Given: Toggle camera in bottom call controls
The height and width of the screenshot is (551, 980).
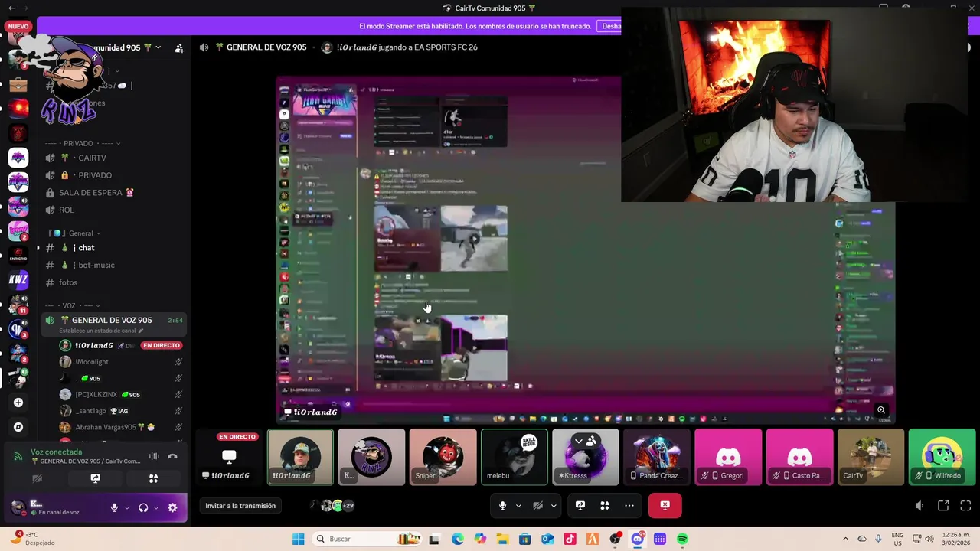Looking at the screenshot, I should tap(537, 505).
